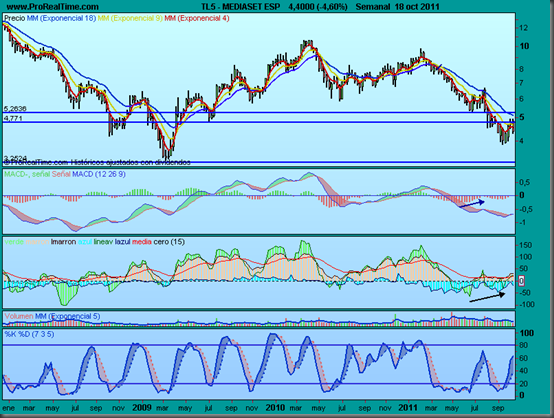The height and width of the screenshot is (418, 554).
Task: Click the 150 value on oscillator axis
Action: coord(525,245)
